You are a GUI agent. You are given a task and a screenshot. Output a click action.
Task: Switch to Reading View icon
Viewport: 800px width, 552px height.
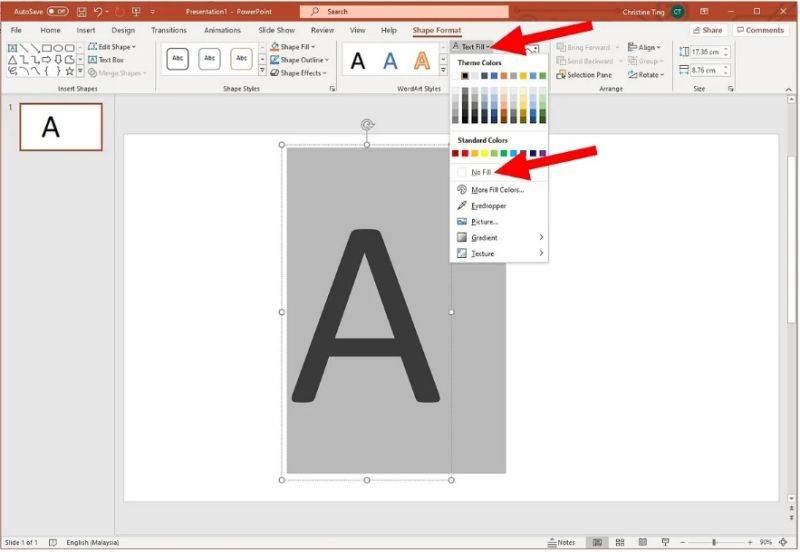[x=643, y=542]
